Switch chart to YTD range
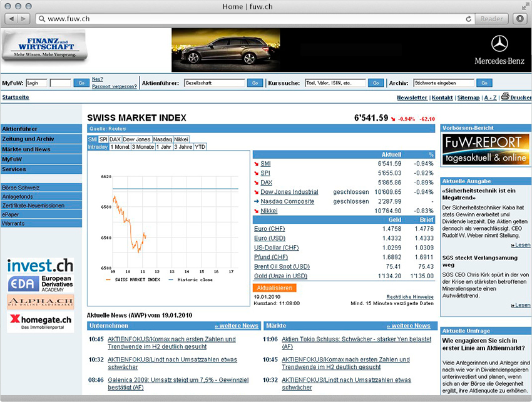 click(200, 147)
